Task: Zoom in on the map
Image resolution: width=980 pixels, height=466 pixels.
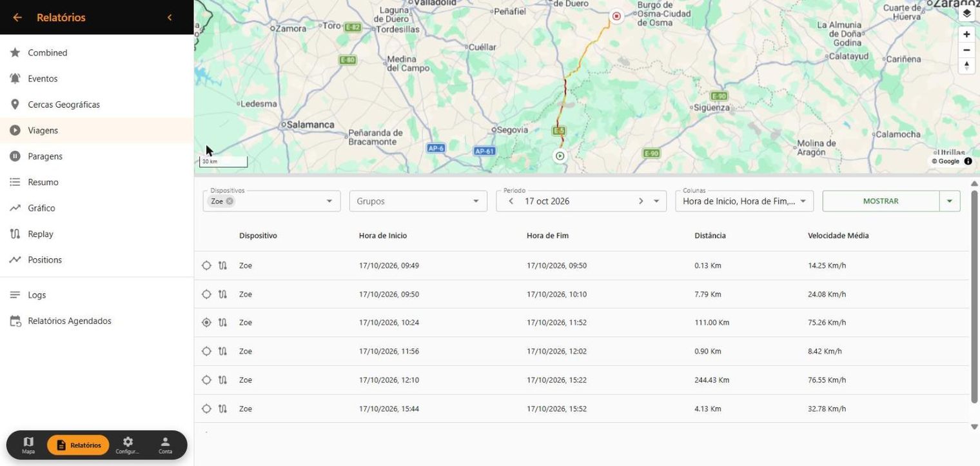Action: click(x=966, y=34)
